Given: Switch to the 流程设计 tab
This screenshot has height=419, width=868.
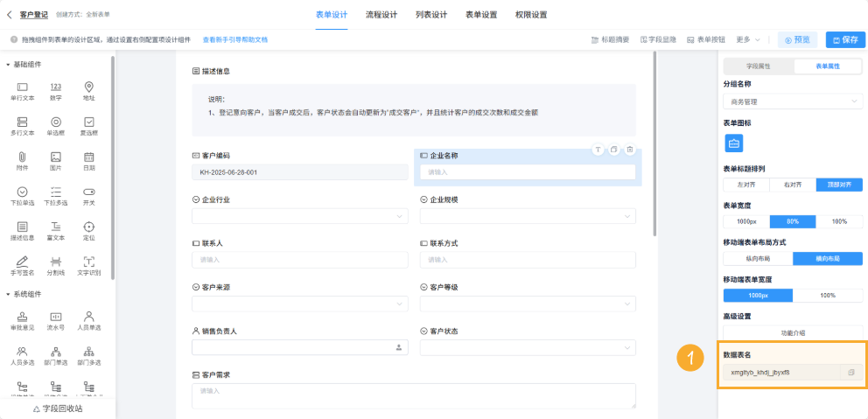Looking at the screenshot, I should coord(381,15).
